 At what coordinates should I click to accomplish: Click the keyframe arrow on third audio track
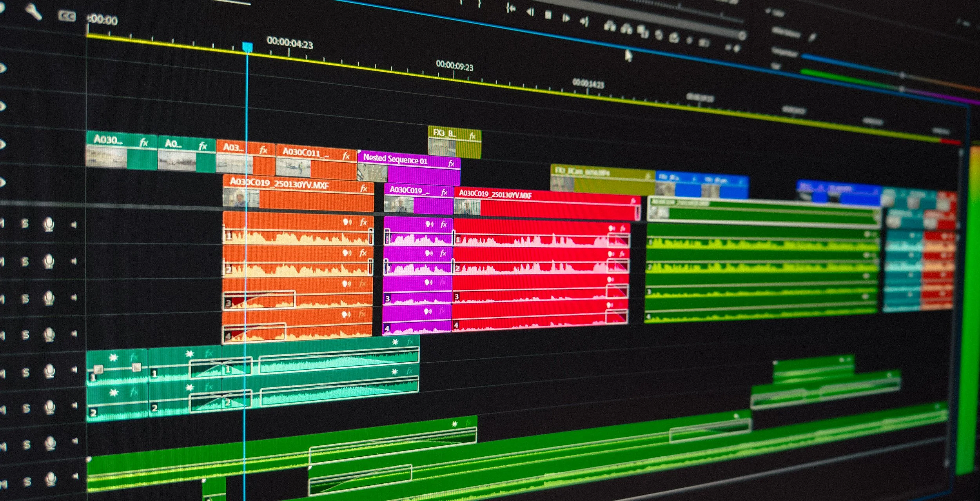73,298
